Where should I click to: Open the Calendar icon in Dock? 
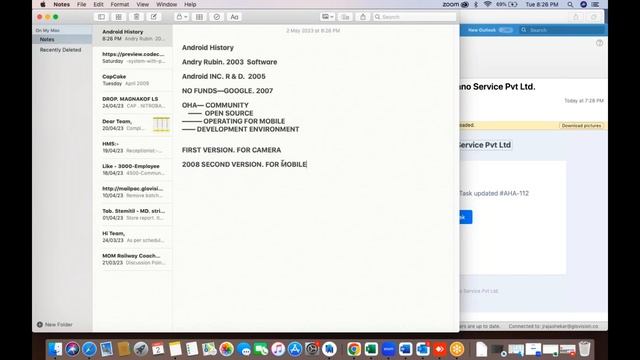tap(158, 349)
